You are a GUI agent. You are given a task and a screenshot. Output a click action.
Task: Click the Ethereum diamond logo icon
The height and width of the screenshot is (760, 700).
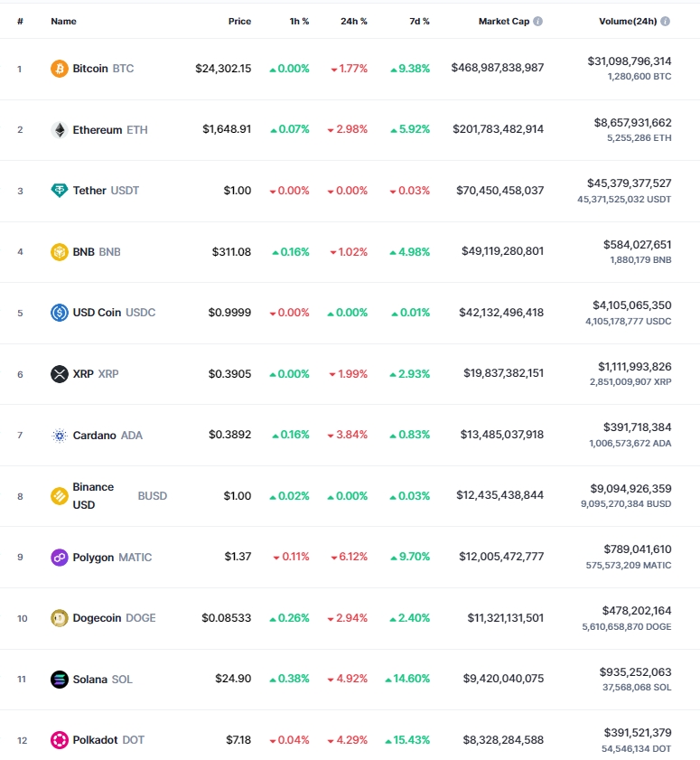(59, 130)
